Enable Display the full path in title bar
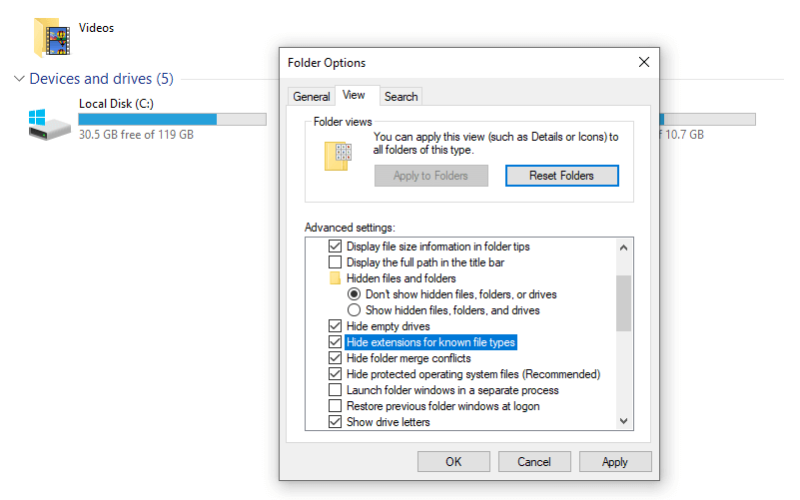800x500 pixels. pos(335,262)
